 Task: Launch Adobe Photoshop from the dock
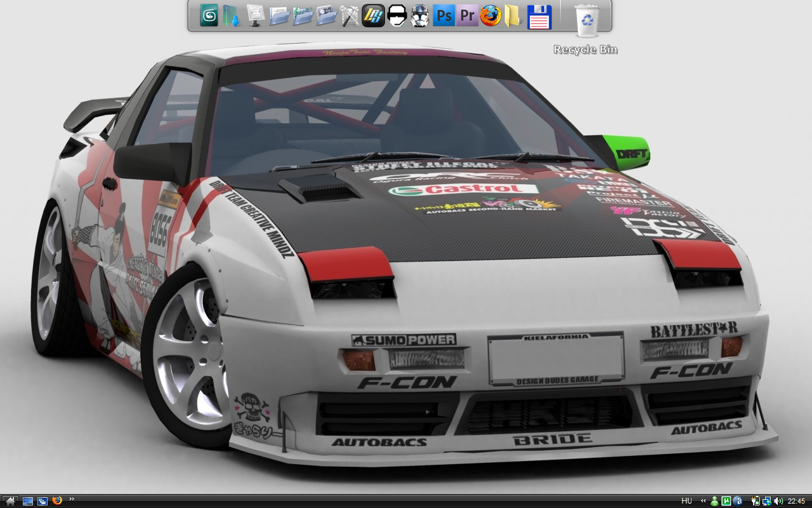(x=444, y=15)
